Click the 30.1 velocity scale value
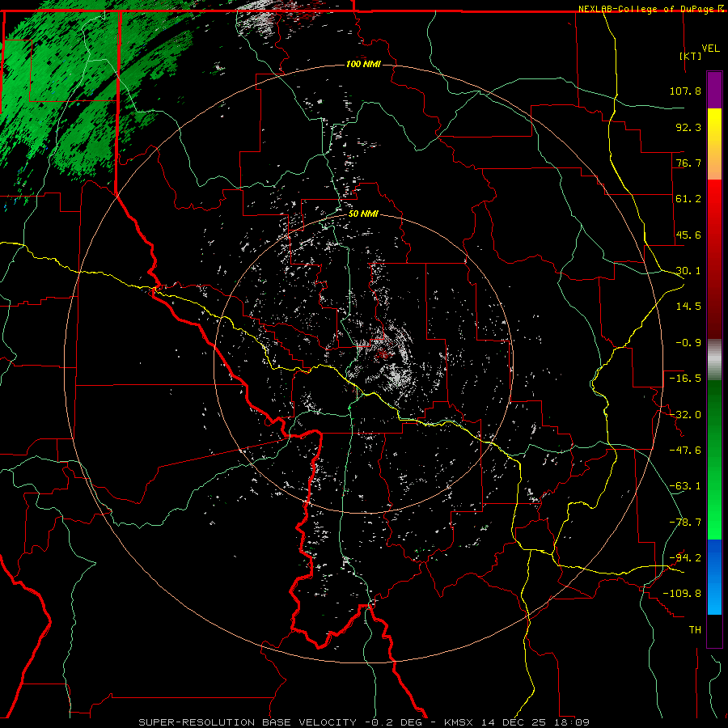The image size is (728, 728). (x=688, y=271)
